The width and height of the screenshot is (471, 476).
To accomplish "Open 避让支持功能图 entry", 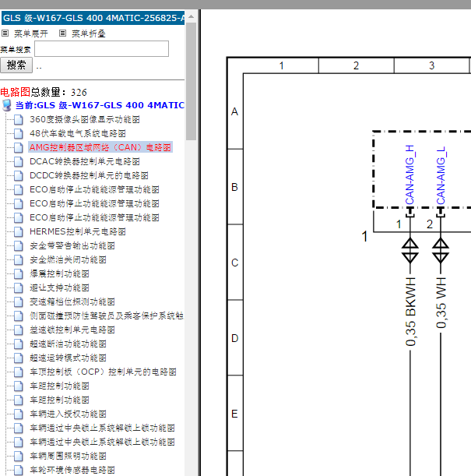I will (59, 287).
